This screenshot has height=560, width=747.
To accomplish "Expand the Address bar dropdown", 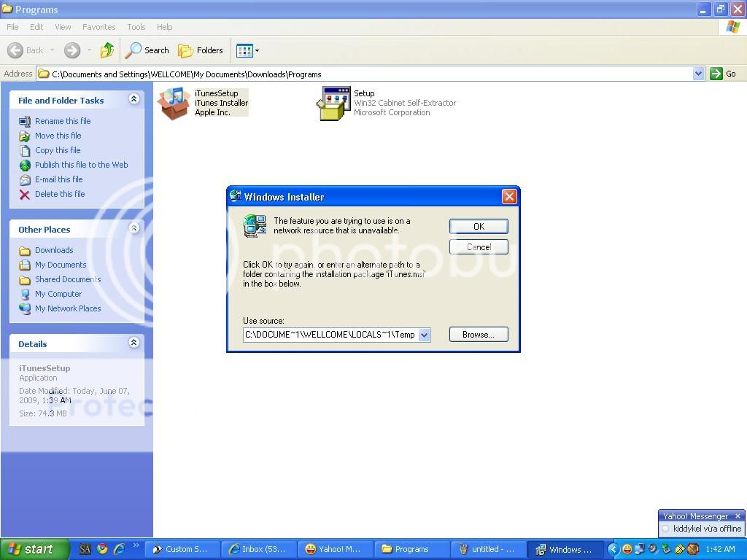I will (698, 74).
